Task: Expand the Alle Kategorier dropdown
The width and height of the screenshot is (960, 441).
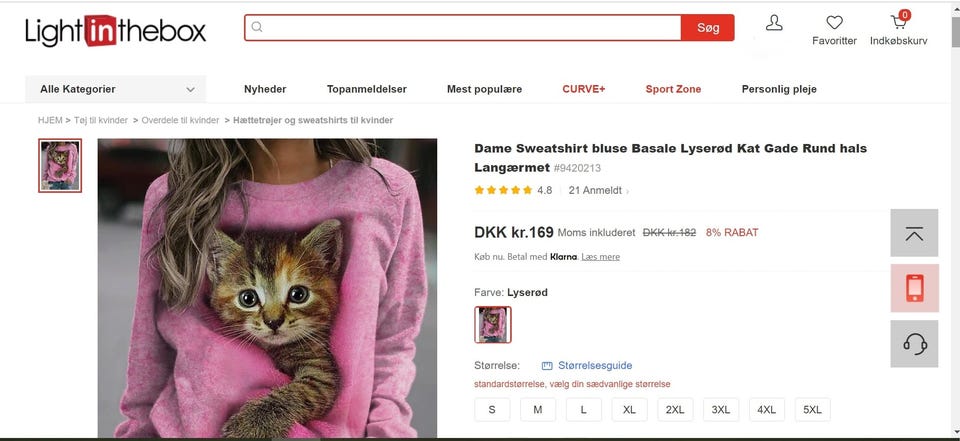Action: tap(116, 89)
